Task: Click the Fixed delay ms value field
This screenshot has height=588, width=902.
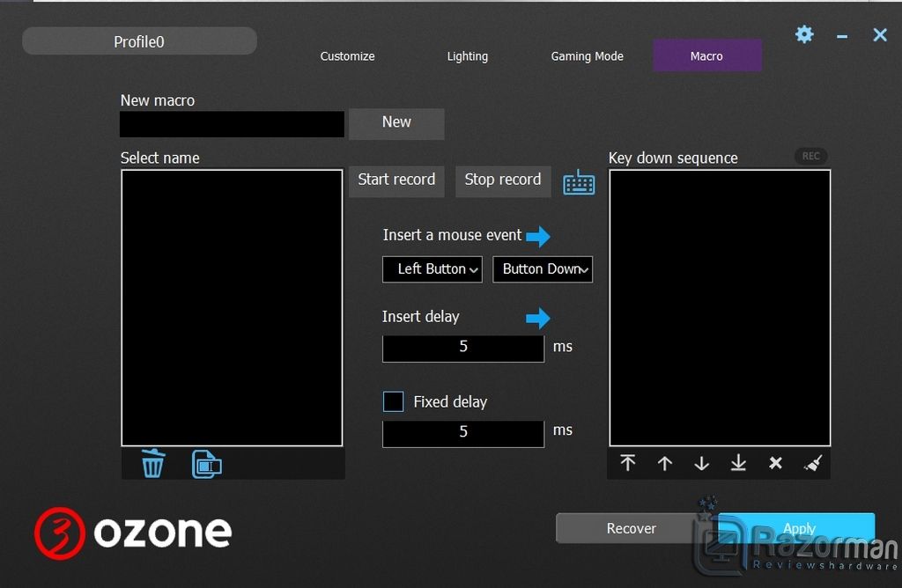Action: pos(463,432)
